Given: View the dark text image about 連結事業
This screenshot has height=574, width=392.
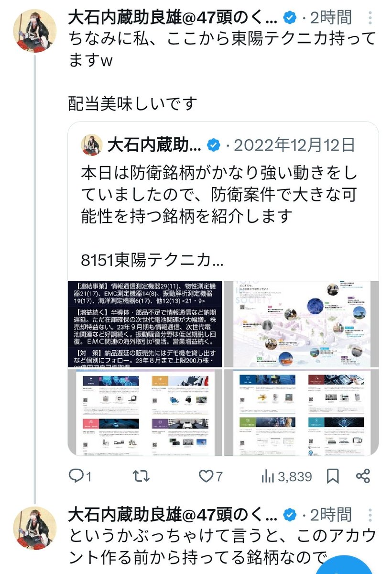Looking at the screenshot, I should [145, 324].
